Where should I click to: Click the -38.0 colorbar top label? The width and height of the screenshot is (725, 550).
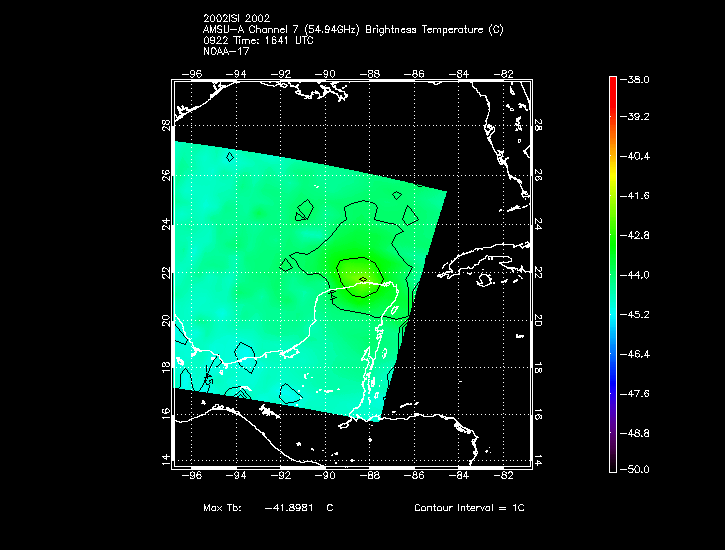tap(634, 80)
